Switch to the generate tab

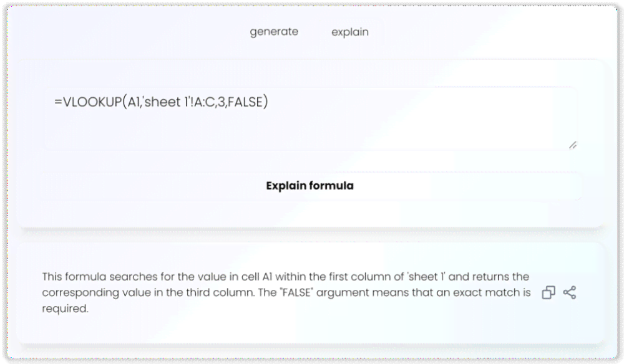pos(274,32)
